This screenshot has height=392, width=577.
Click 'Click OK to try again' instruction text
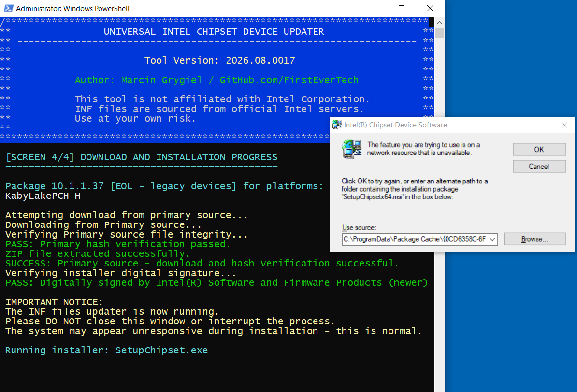click(415, 189)
